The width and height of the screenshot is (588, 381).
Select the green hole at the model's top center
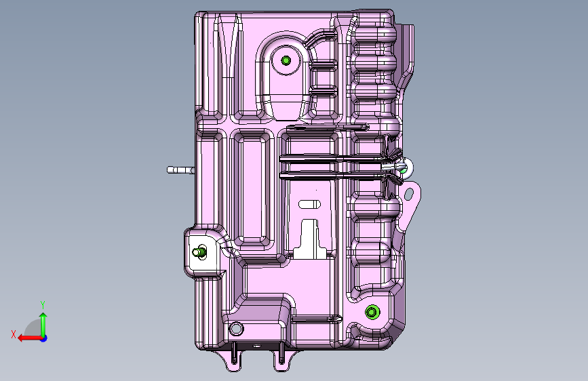click(286, 60)
